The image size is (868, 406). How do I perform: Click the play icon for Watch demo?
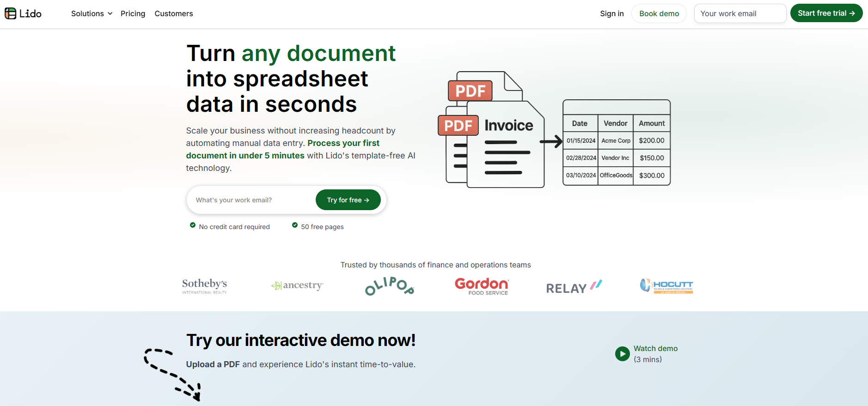(x=623, y=354)
